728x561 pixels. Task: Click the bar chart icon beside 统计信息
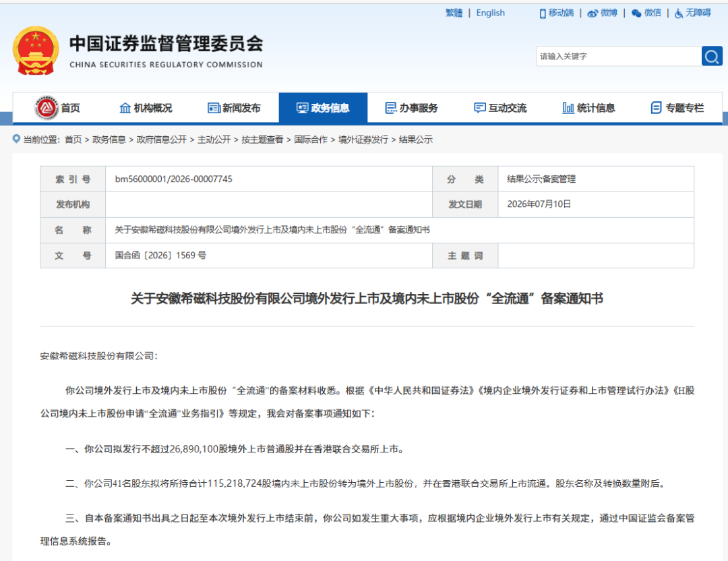(x=568, y=108)
